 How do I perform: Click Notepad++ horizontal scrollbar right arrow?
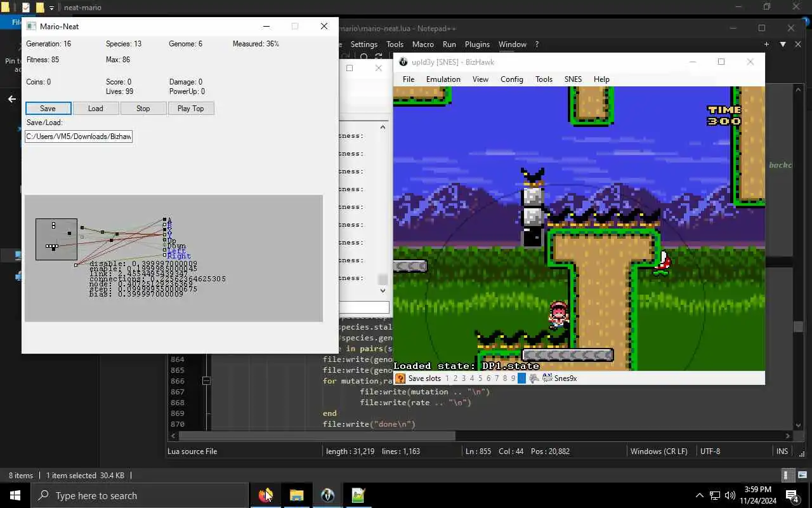(x=788, y=436)
